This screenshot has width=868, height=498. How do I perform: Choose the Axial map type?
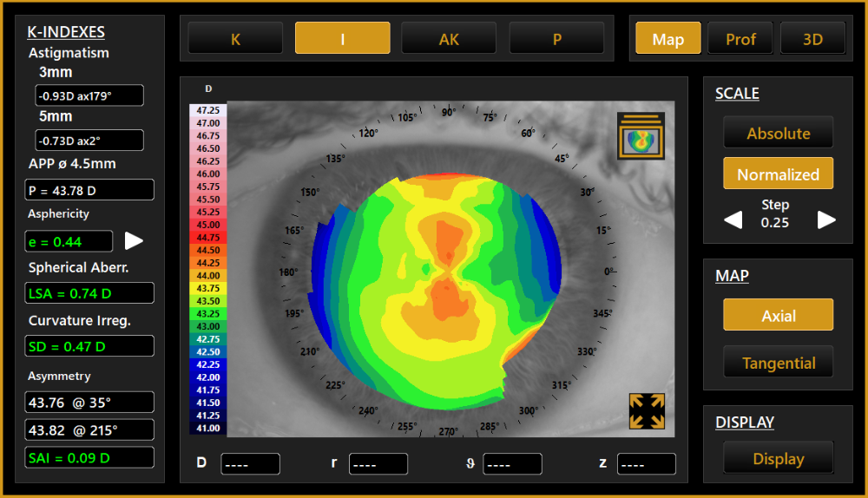tap(778, 316)
